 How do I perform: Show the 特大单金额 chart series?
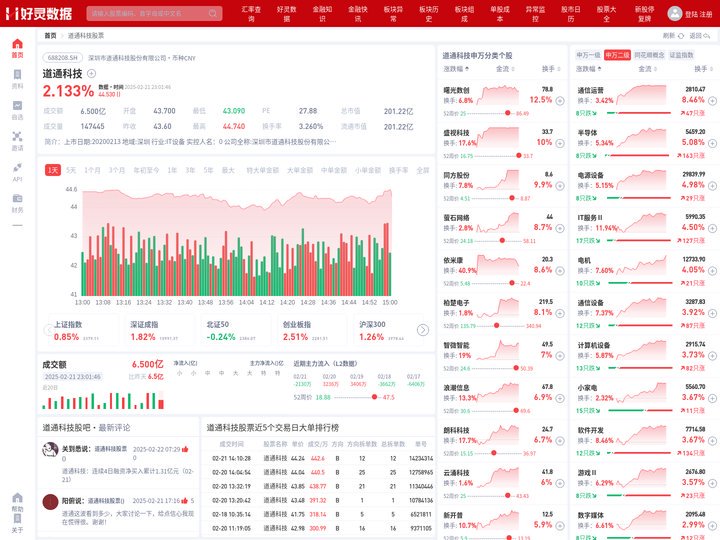[263, 170]
